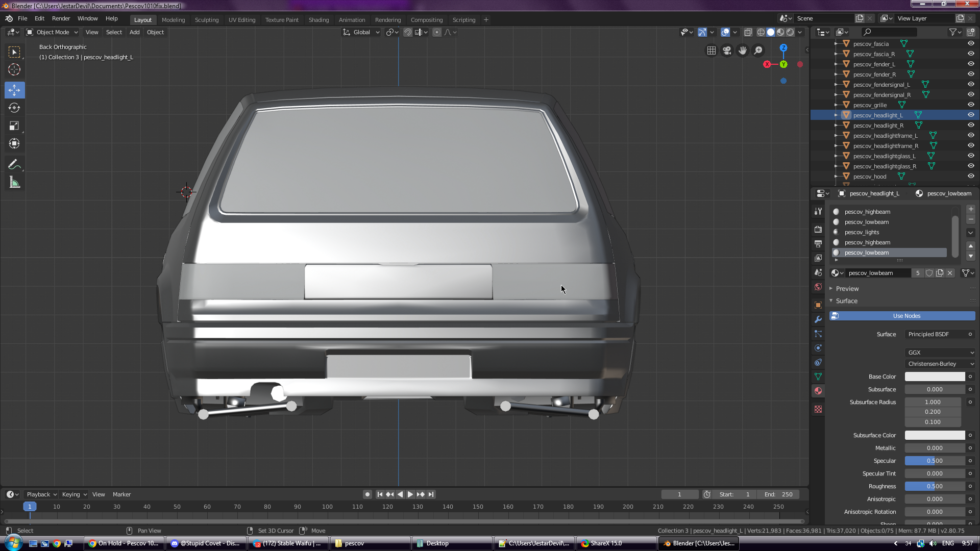The height and width of the screenshot is (551, 980).
Task: Select pescov_lights material slot
Action: click(x=862, y=232)
